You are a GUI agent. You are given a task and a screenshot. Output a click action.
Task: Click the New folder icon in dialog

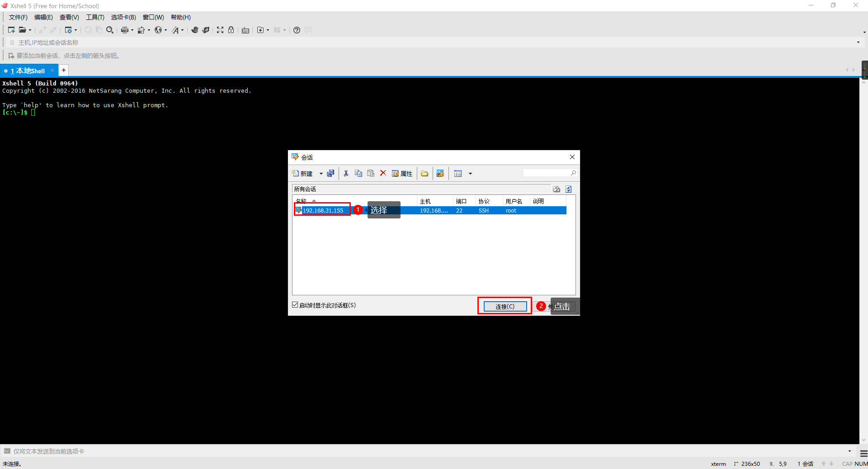425,174
